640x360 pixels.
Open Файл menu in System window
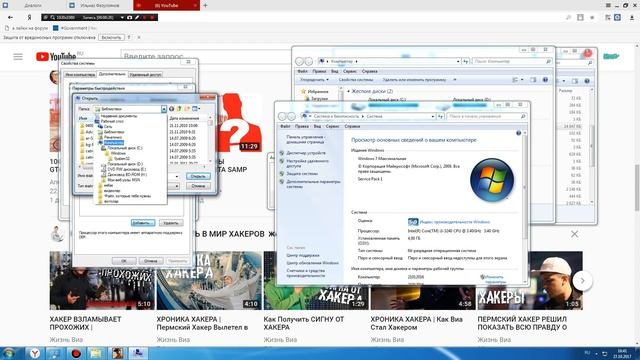point(285,127)
